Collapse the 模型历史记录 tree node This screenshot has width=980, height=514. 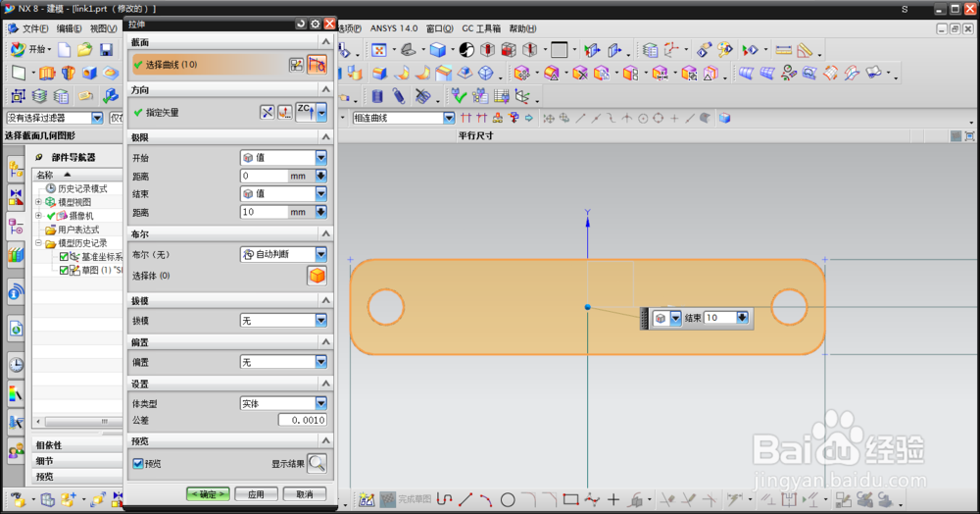(x=39, y=242)
